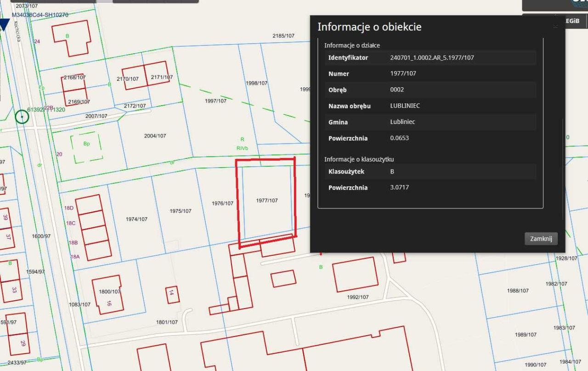Select the highlighted parcel 1977/107 on the map
588x371 pixels.
point(266,200)
